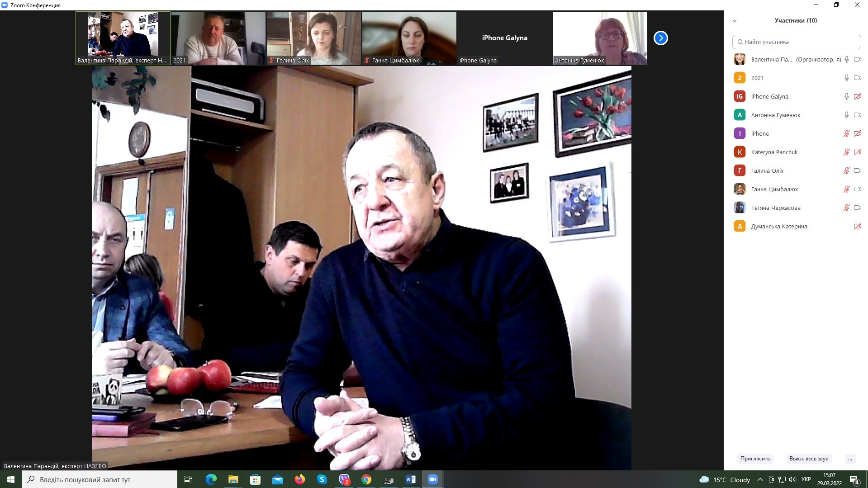Open the volume control in the system tray
The height and width of the screenshot is (488, 868).
pyautogui.click(x=792, y=479)
